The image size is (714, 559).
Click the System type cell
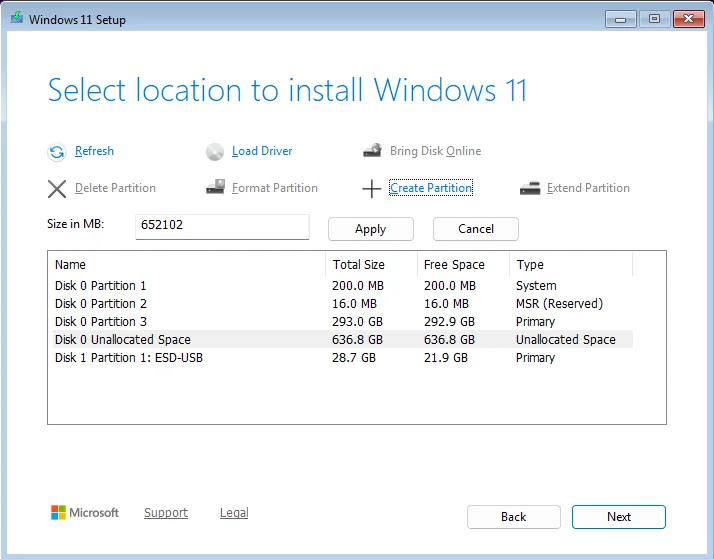[x=536, y=285]
